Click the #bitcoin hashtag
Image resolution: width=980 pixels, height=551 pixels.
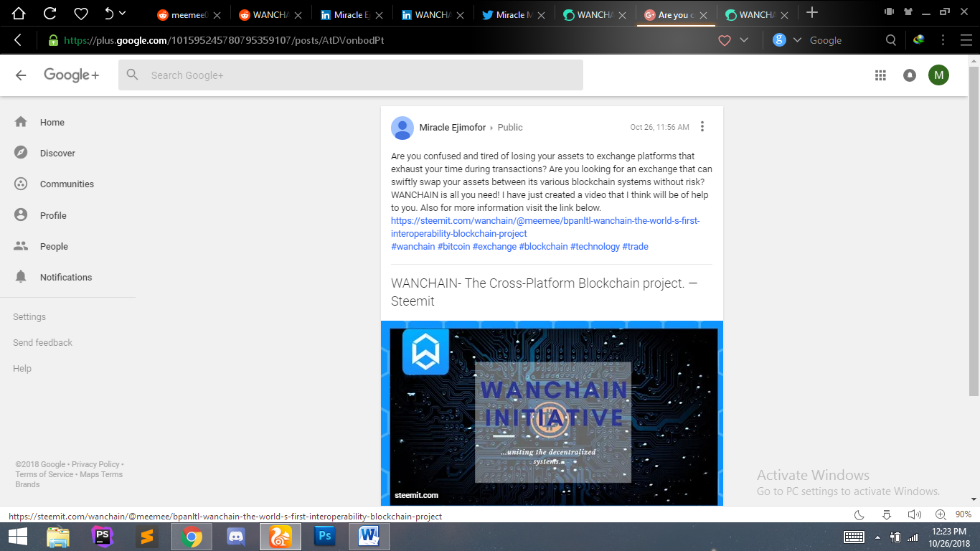(x=454, y=246)
